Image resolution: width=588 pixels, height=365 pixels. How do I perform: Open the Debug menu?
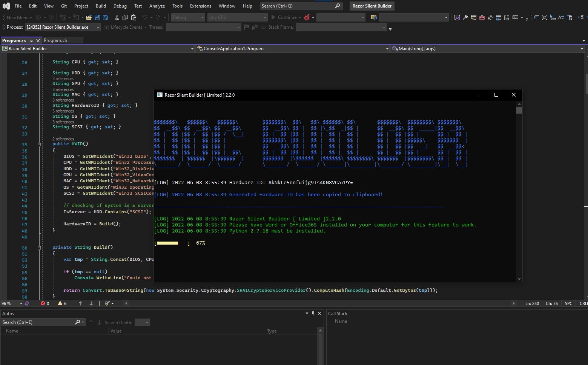coord(120,6)
